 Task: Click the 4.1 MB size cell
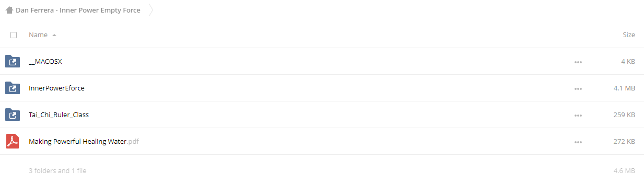(x=624, y=88)
